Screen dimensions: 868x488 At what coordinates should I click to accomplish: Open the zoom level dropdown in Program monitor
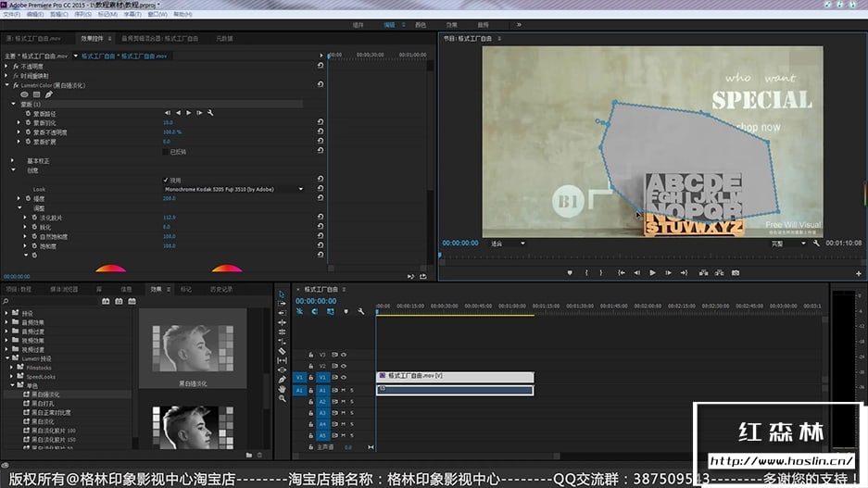click(508, 244)
